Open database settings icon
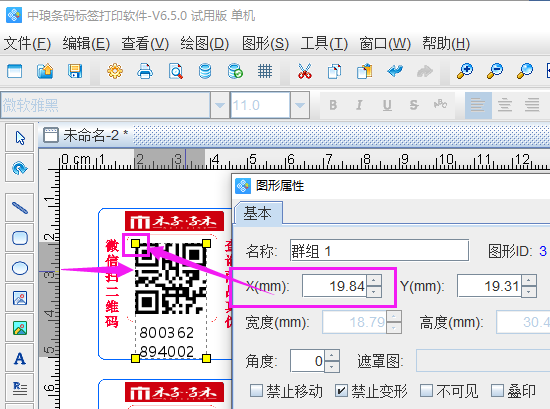This screenshot has width=550, height=409. tap(205, 71)
